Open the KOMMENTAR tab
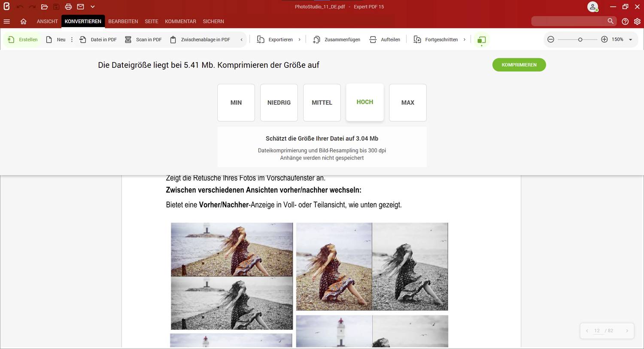Image resolution: width=644 pixels, height=349 pixels. (180, 21)
